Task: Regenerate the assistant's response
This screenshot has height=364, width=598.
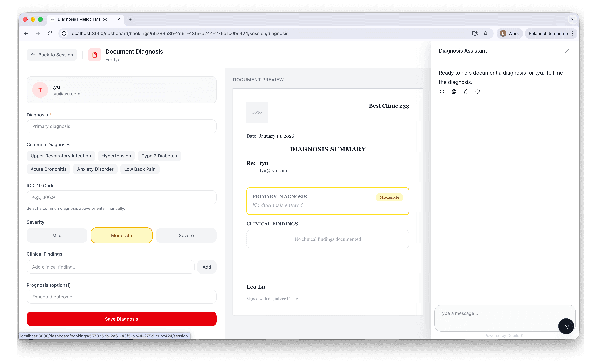Action: coord(442,91)
